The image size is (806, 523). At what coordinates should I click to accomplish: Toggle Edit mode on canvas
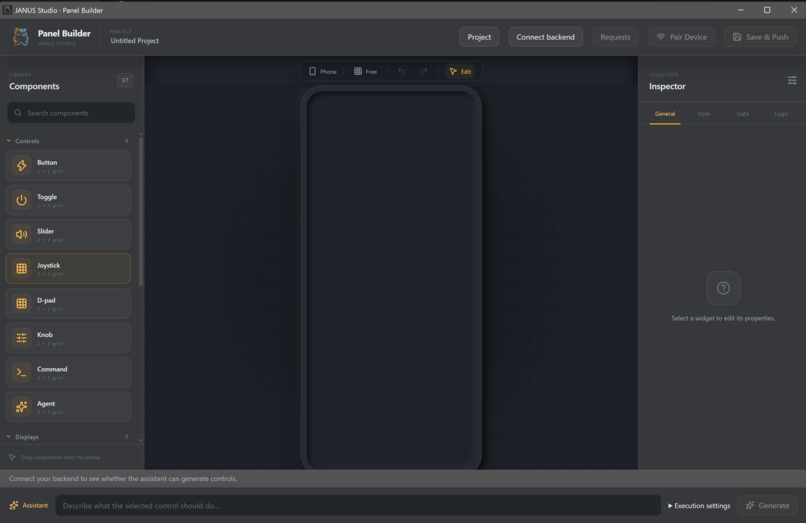(x=460, y=71)
